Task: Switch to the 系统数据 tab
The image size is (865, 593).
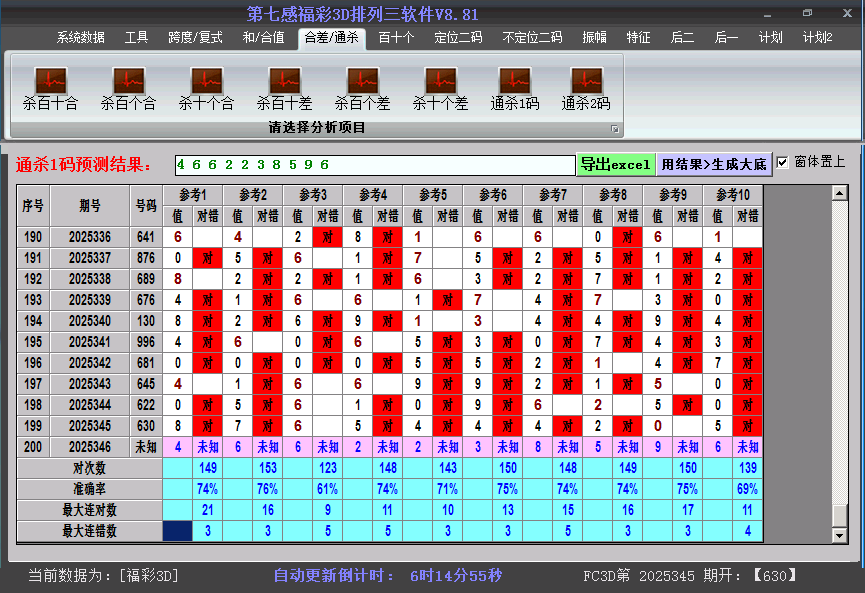Action: coord(80,38)
